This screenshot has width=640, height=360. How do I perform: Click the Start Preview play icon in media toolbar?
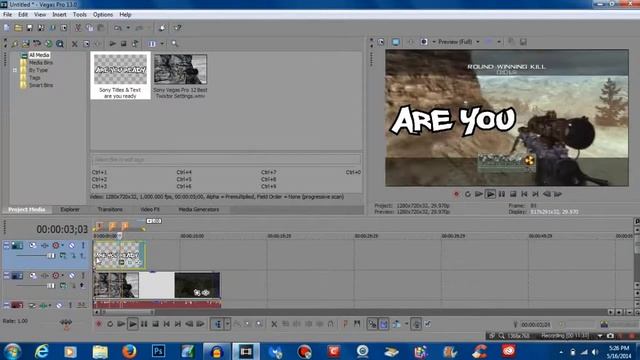pyautogui.click(x=113, y=44)
